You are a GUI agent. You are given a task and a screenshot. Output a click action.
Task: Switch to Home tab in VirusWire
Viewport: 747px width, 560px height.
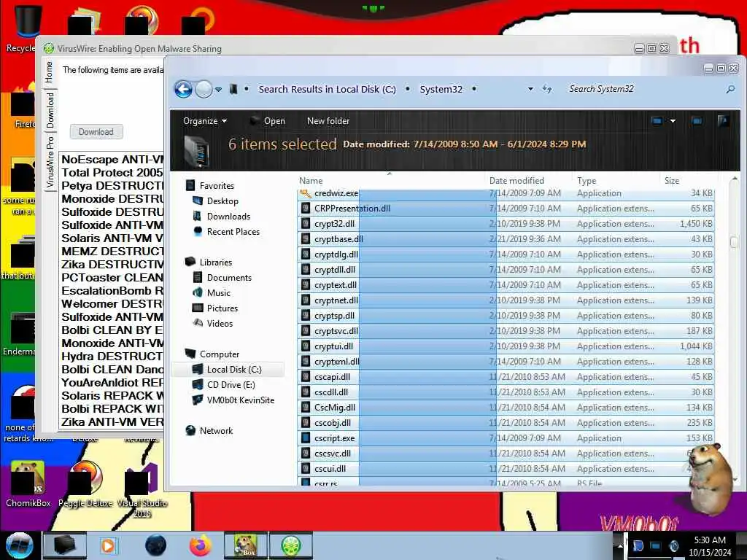[50, 72]
